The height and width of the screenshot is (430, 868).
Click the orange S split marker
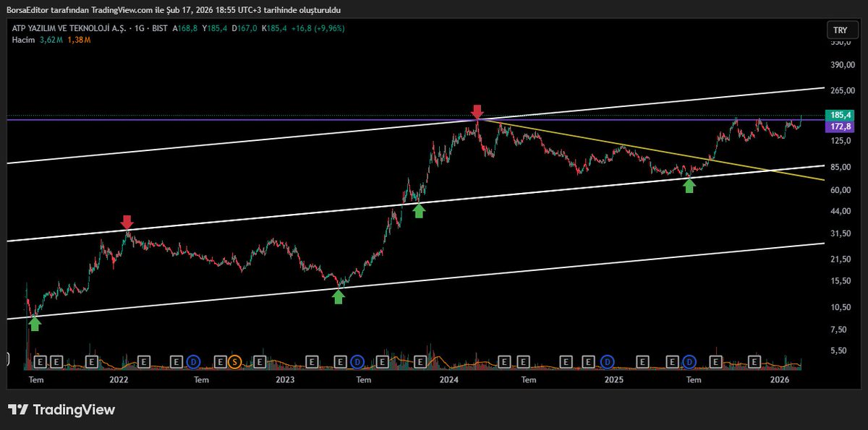pos(234,361)
